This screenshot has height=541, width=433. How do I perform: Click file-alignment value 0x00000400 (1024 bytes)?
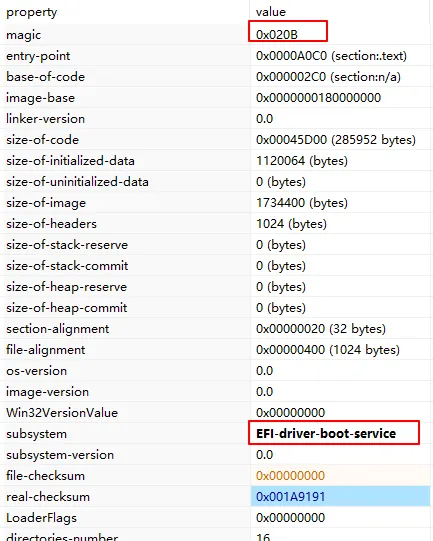pos(328,350)
